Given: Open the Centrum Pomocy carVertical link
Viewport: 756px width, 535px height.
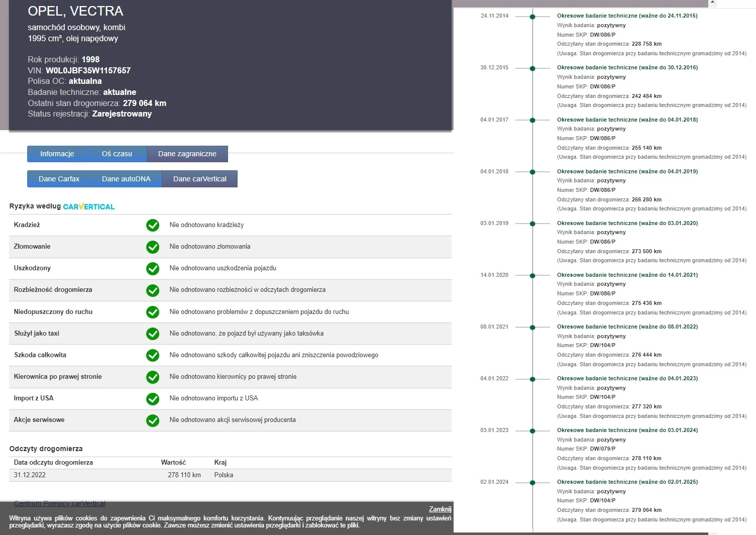Looking at the screenshot, I should point(60,503).
